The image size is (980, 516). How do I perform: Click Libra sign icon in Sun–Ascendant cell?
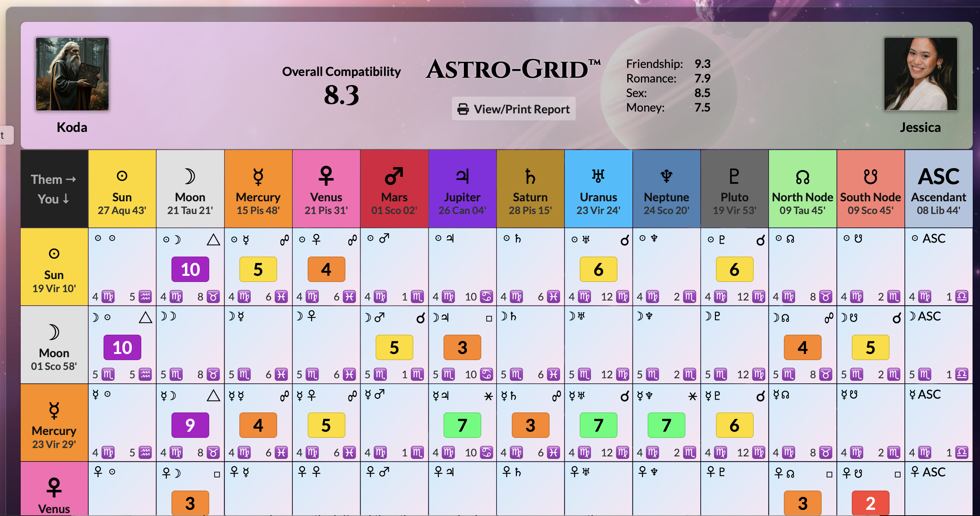point(962,297)
